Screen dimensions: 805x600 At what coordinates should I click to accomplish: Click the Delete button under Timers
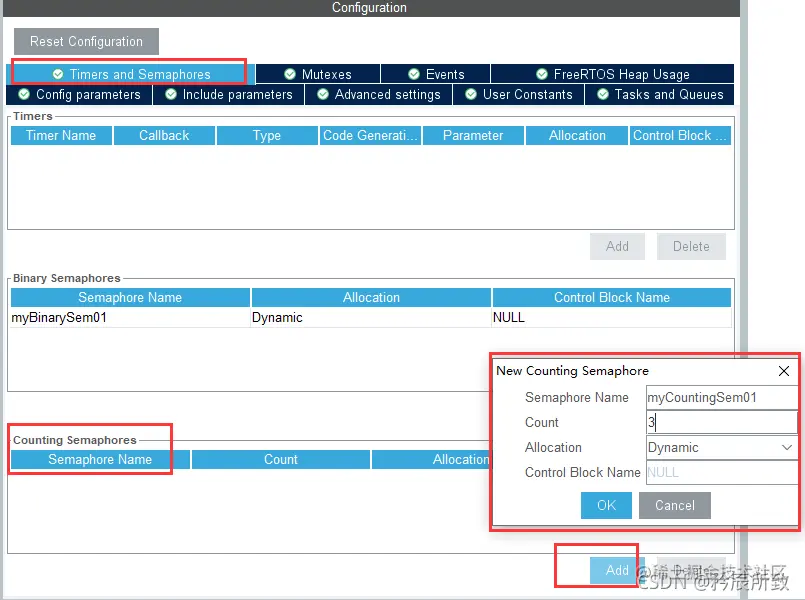pos(691,246)
